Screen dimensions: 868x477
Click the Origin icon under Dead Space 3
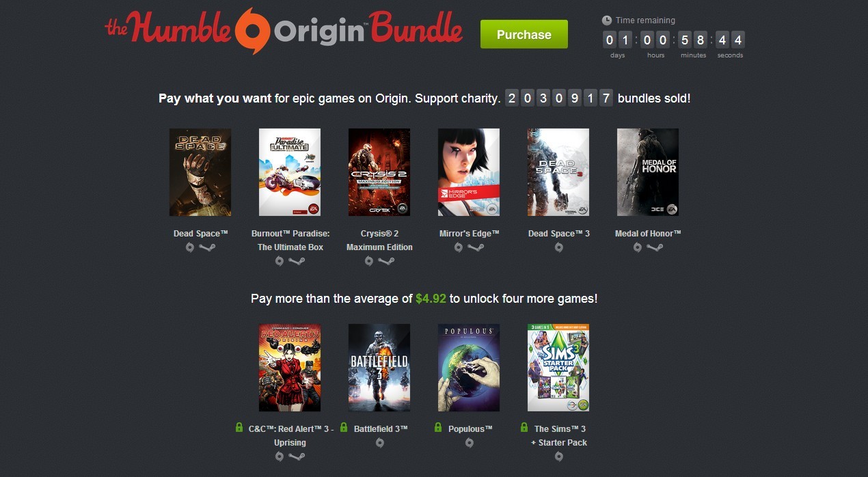tap(558, 247)
